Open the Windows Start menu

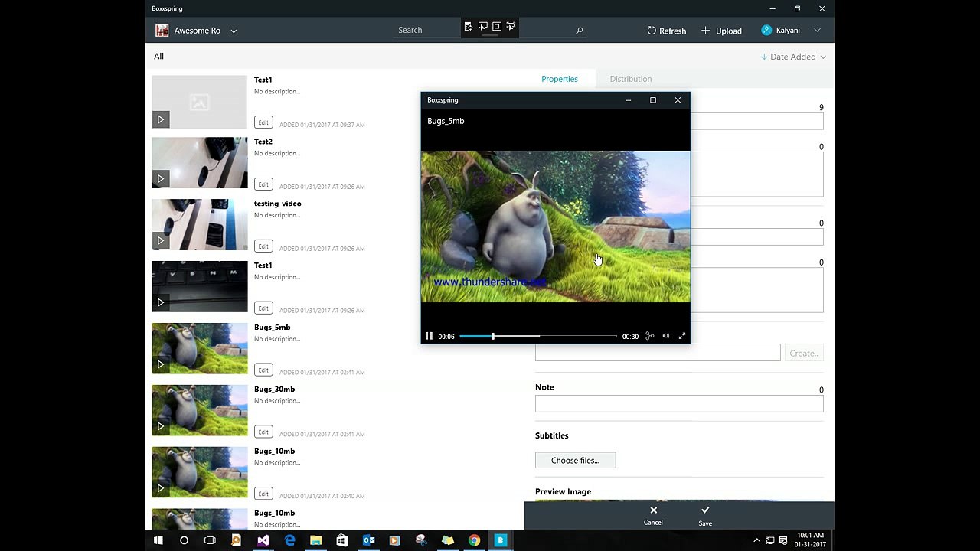point(158,540)
